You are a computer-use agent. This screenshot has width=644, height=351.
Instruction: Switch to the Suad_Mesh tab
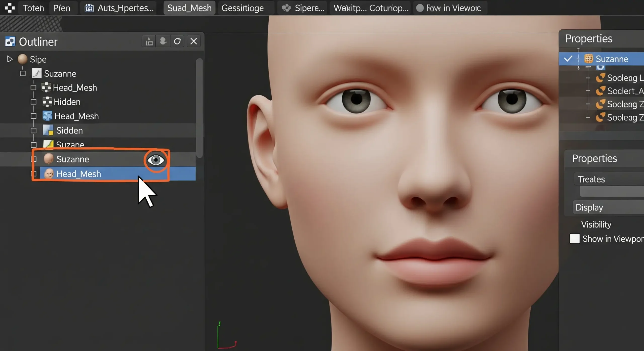pos(189,8)
